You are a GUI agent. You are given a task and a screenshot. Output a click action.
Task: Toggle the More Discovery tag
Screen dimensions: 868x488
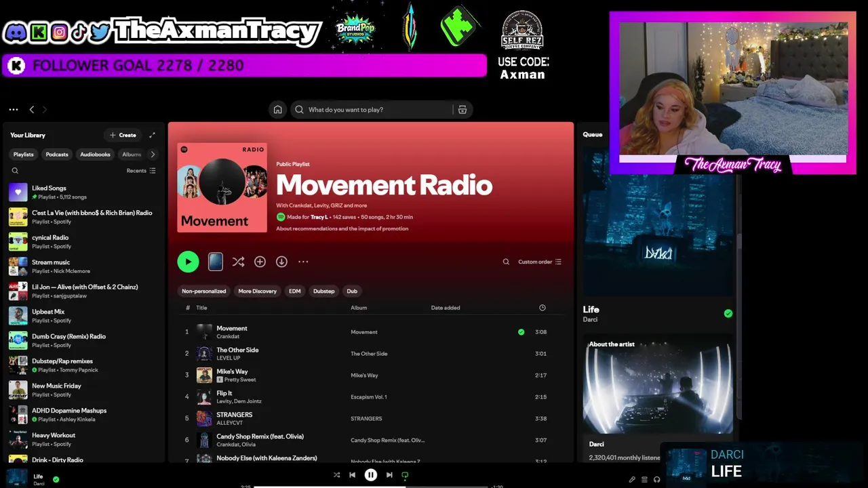257,291
